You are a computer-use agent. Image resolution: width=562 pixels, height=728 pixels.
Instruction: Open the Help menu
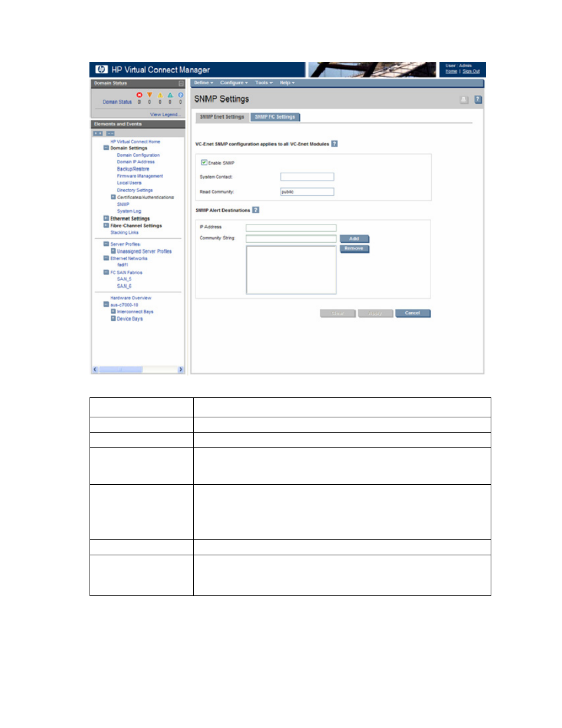287,83
